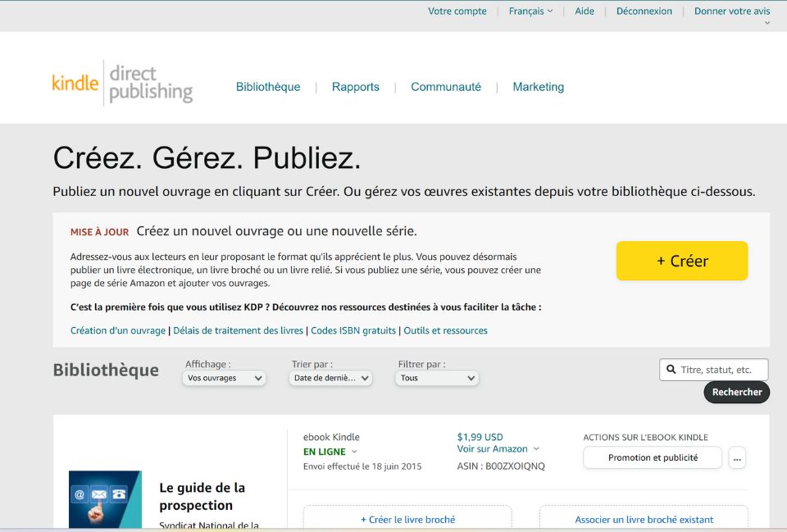The height and width of the screenshot is (532, 787).
Task: Click the magnifier icon in search field
Action: click(x=671, y=370)
